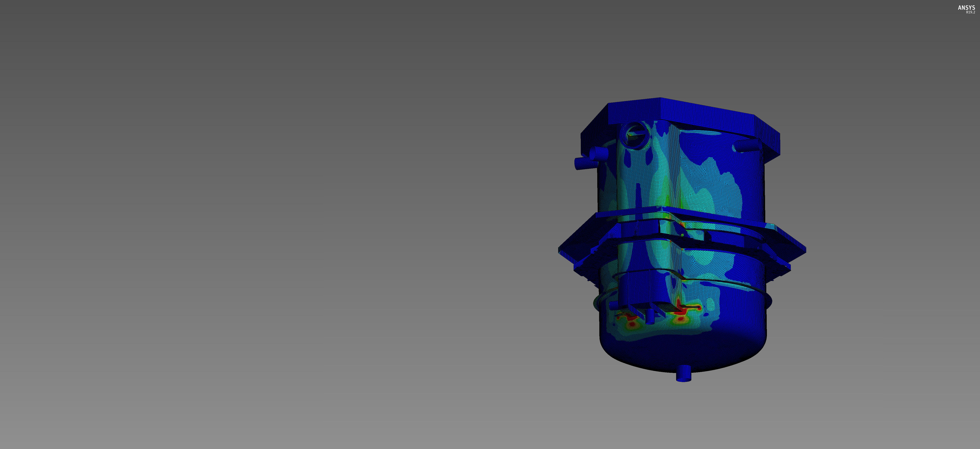Click the cylindrical nozzle on upper right side

746,146
